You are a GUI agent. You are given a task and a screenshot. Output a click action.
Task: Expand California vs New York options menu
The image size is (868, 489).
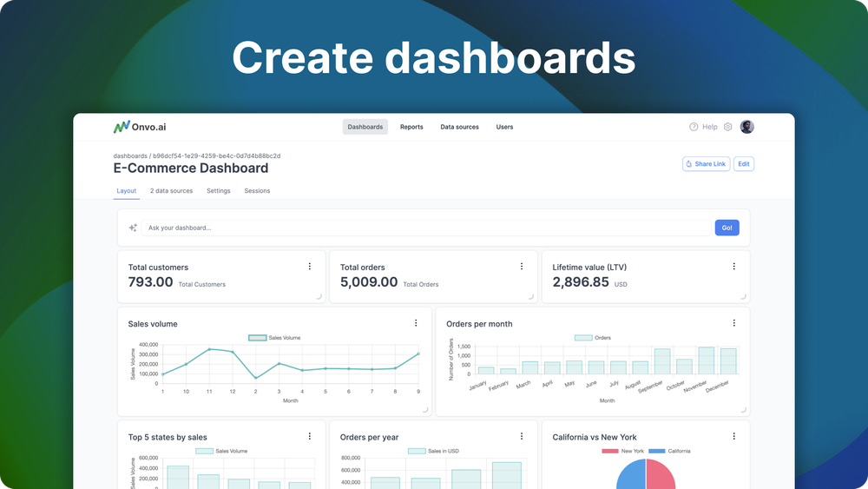[x=734, y=437]
